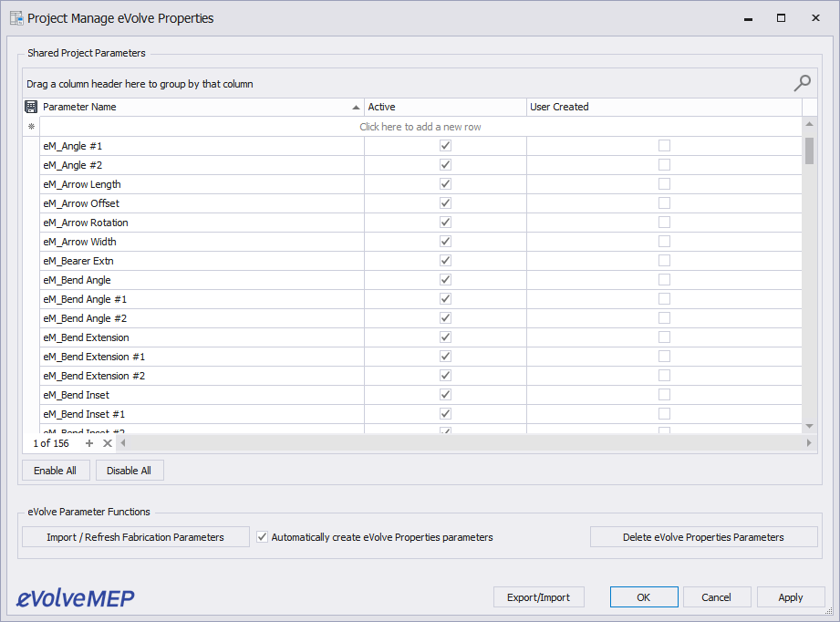Sort by the Parameter Name column header
The height and width of the screenshot is (622, 840).
coord(202,107)
